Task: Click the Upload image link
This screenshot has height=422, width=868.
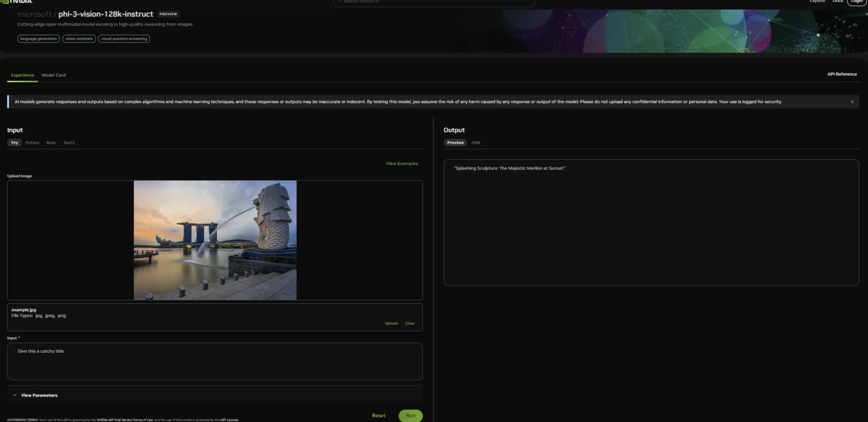Action: pos(391,324)
